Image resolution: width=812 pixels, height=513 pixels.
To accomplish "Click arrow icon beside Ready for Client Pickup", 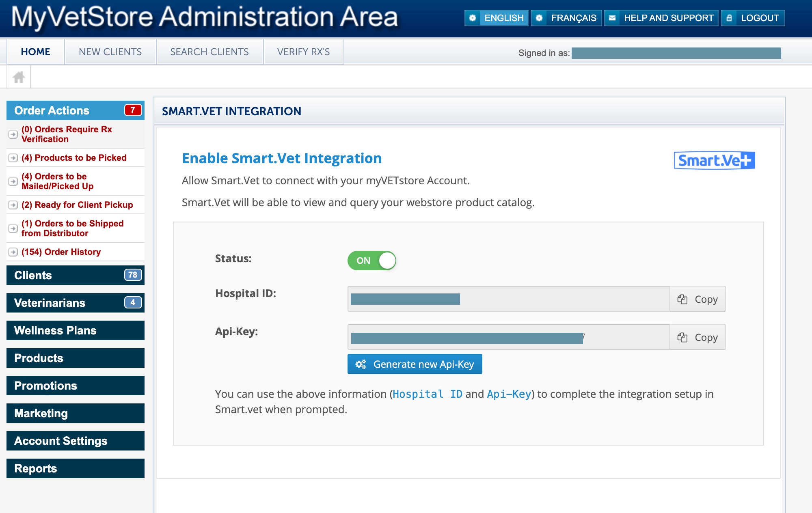I will point(13,205).
